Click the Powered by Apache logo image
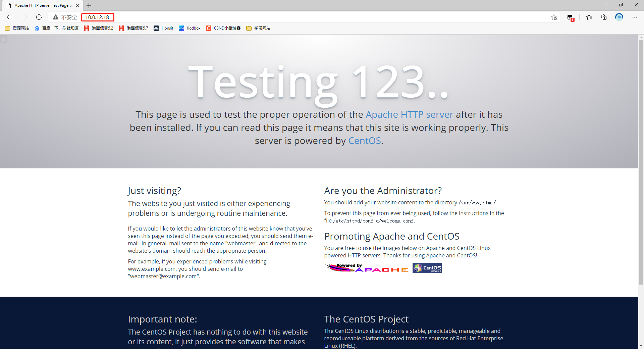This screenshot has height=349, width=644. coord(367,268)
